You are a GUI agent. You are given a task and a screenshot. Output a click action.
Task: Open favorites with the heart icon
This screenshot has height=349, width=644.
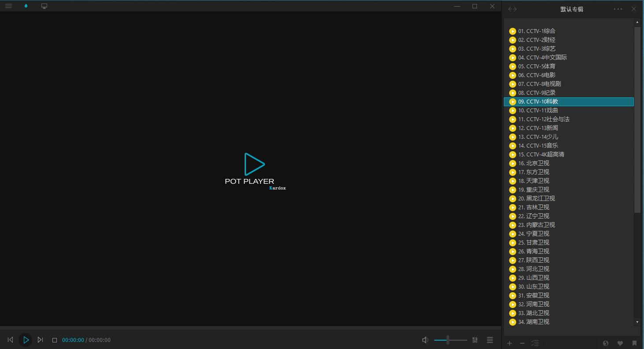620,343
